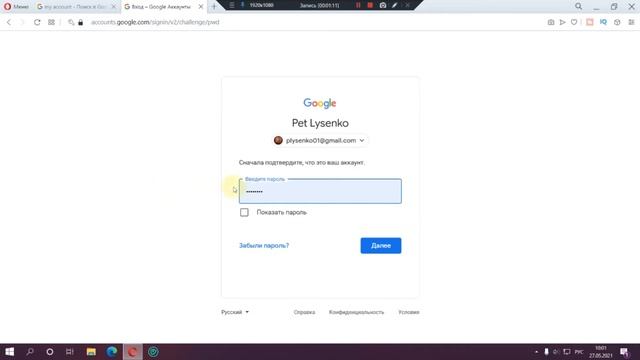
Task: Pause the screen recording
Action: coord(358,5)
